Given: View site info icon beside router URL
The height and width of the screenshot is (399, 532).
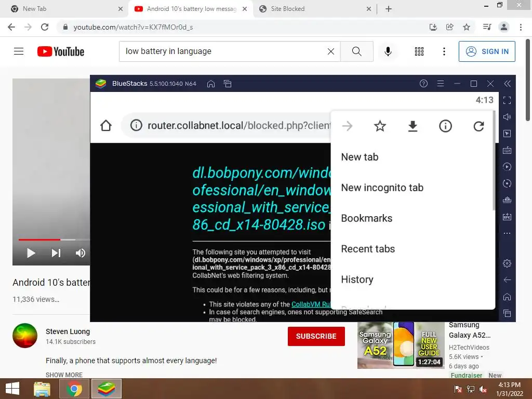Looking at the screenshot, I should click(136, 126).
